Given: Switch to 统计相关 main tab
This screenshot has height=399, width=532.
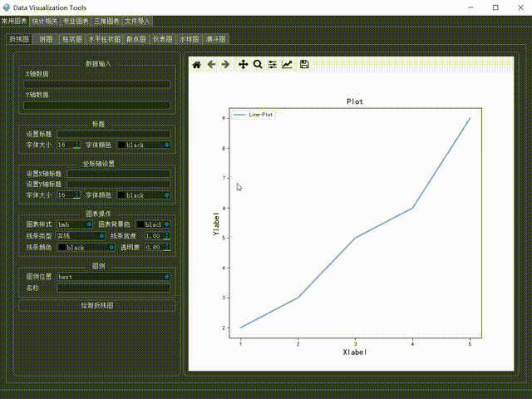Looking at the screenshot, I should pyautogui.click(x=45, y=21).
